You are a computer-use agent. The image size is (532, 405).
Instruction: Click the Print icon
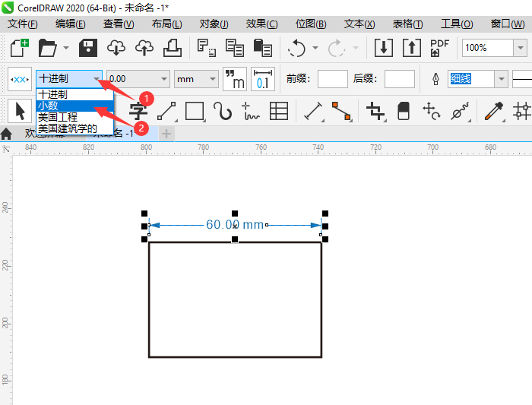pyautogui.click(x=173, y=48)
